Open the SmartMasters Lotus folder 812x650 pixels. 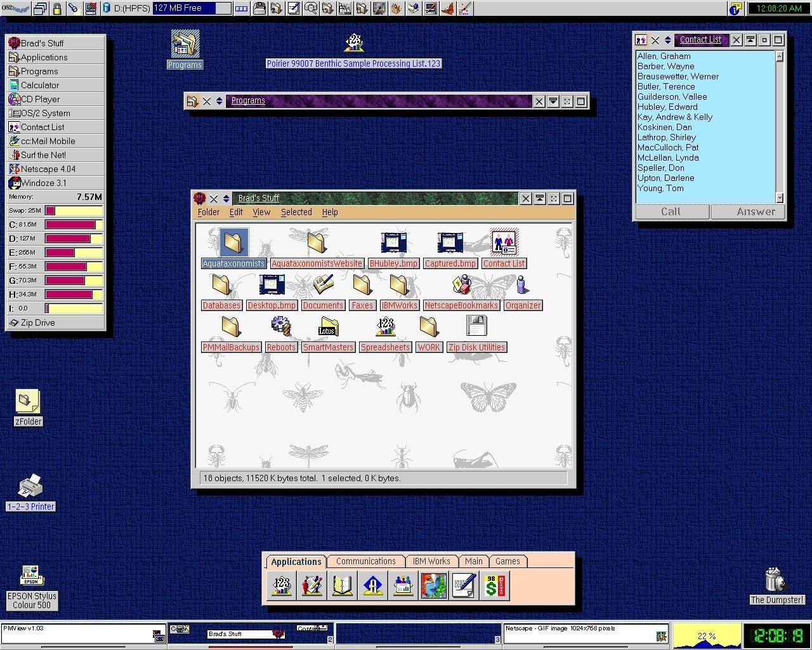(327, 326)
